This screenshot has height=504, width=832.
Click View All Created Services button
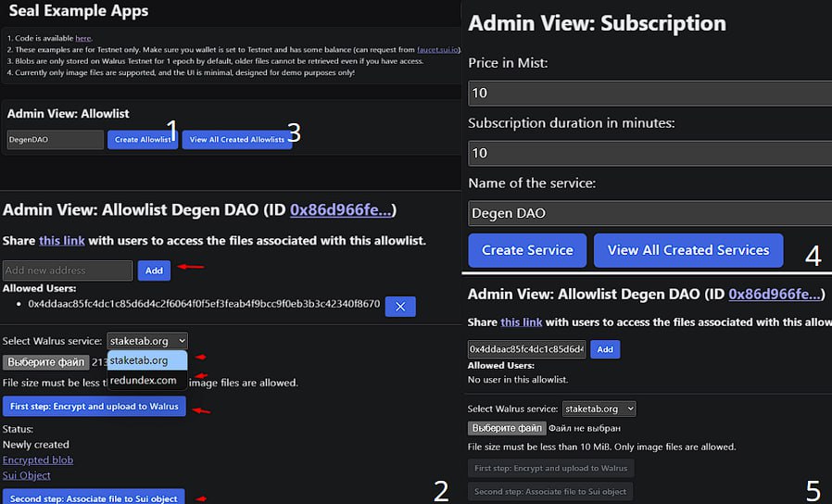688,250
